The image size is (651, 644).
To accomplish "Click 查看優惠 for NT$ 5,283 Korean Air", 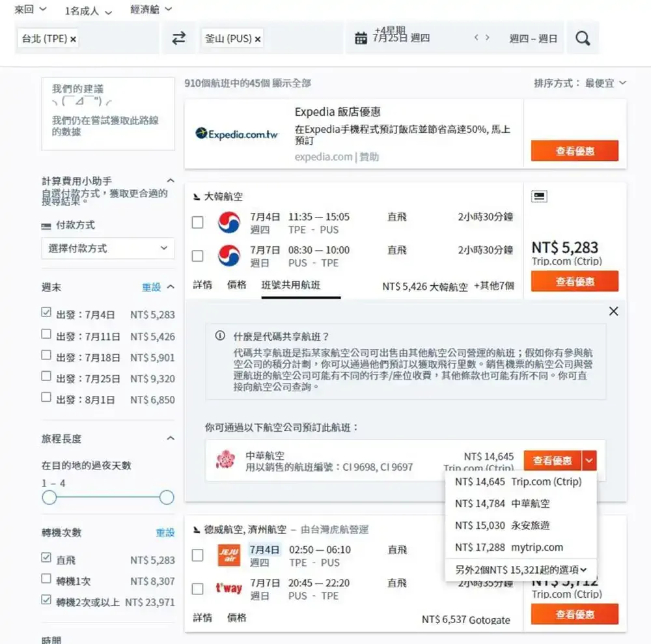I will tap(575, 281).
